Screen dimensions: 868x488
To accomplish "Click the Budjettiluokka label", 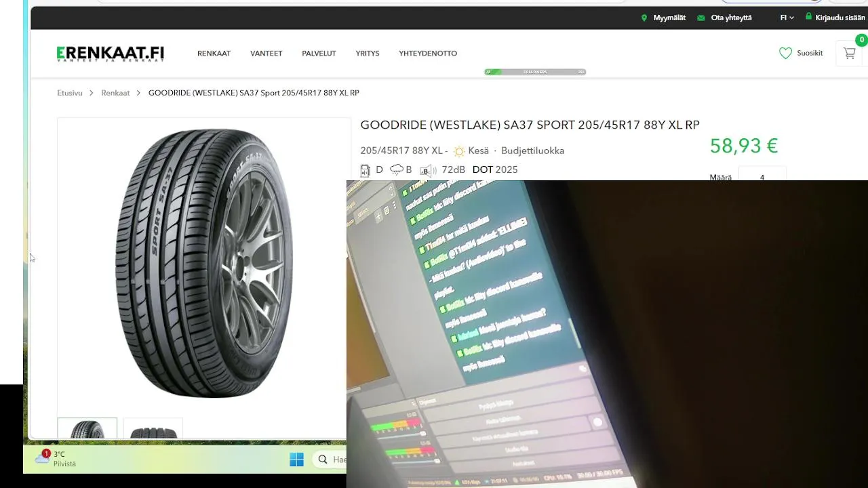I will pyautogui.click(x=532, y=150).
